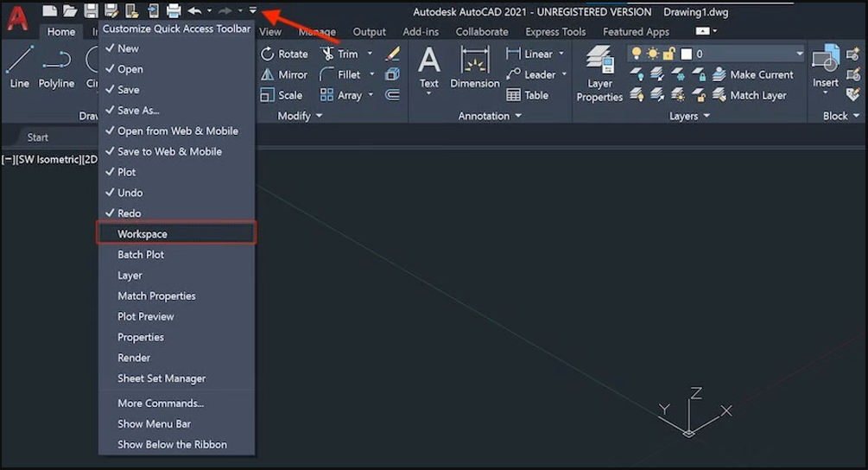Image resolution: width=868 pixels, height=470 pixels.
Task: Click the white layer color swatch
Action: pos(687,54)
